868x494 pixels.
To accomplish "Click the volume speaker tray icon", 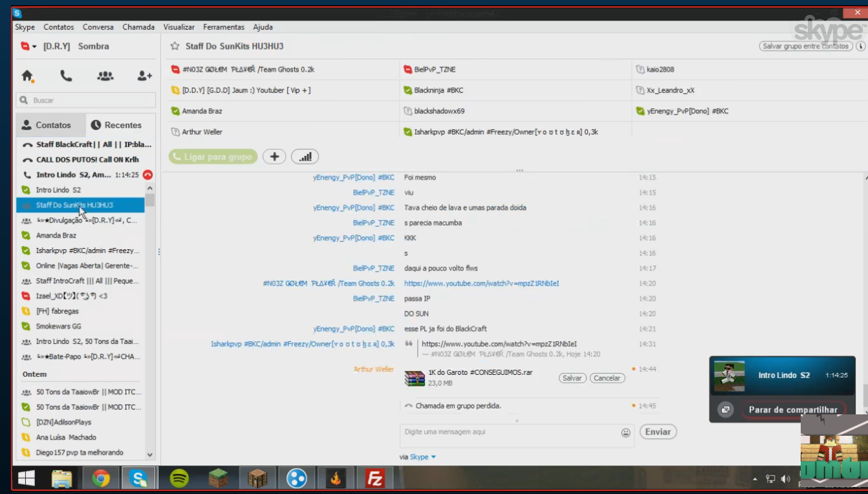I will [x=785, y=479].
